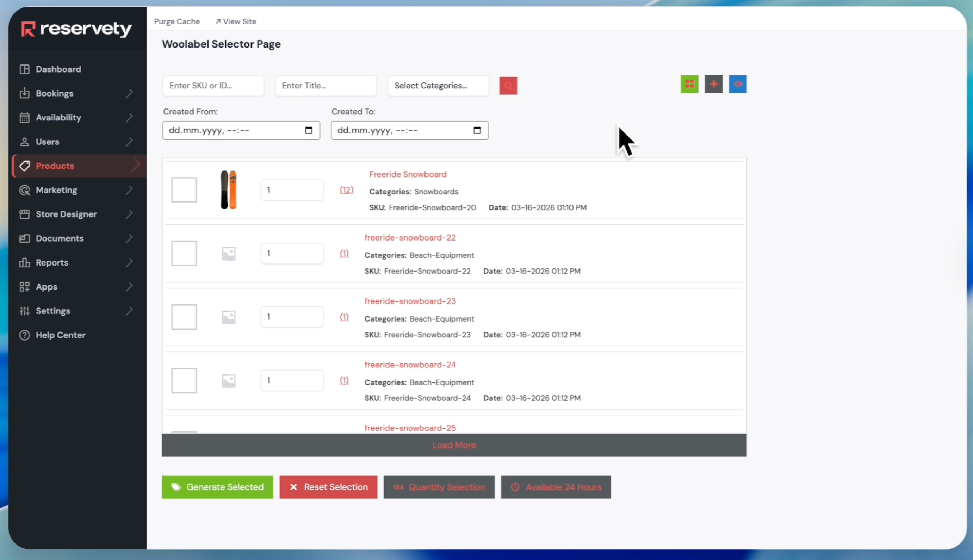Check the Freeride Snowboard product checkbox

[x=184, y=189]
